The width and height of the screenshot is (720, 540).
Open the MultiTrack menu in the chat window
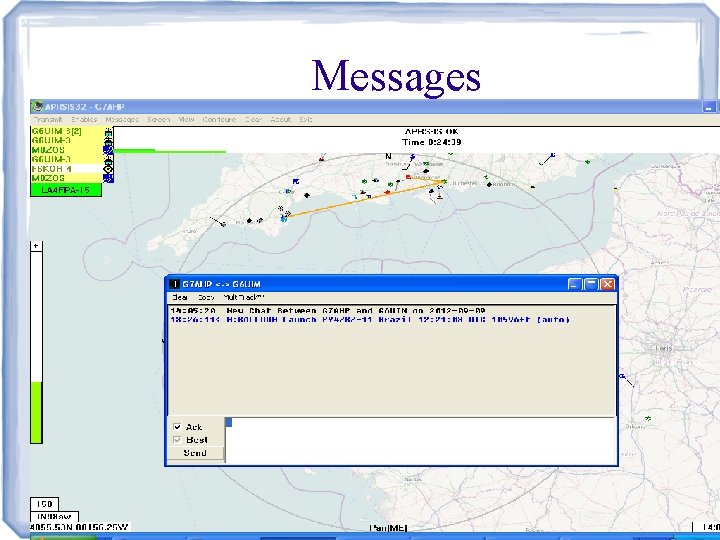(244, 298)
